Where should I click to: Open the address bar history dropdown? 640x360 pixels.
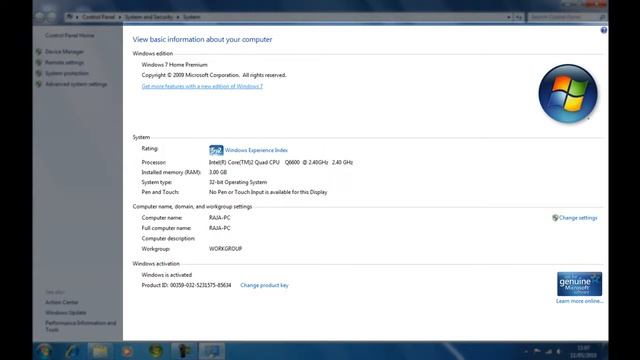click(x=509, y=17)
